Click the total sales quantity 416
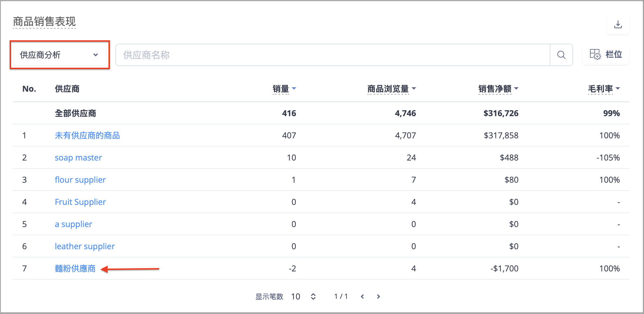Viewport: 644px width, 314px height. [289, 113]
